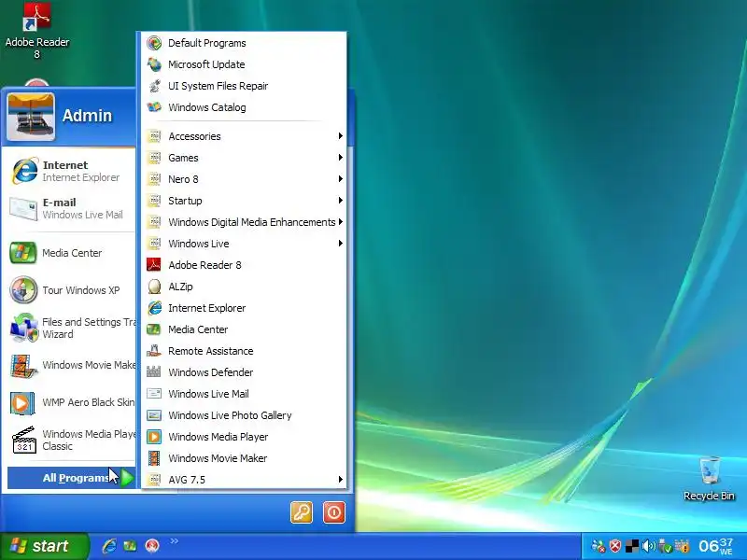Click the Media Center quick launch icon
Screen dimensions: 747x560
130,546
